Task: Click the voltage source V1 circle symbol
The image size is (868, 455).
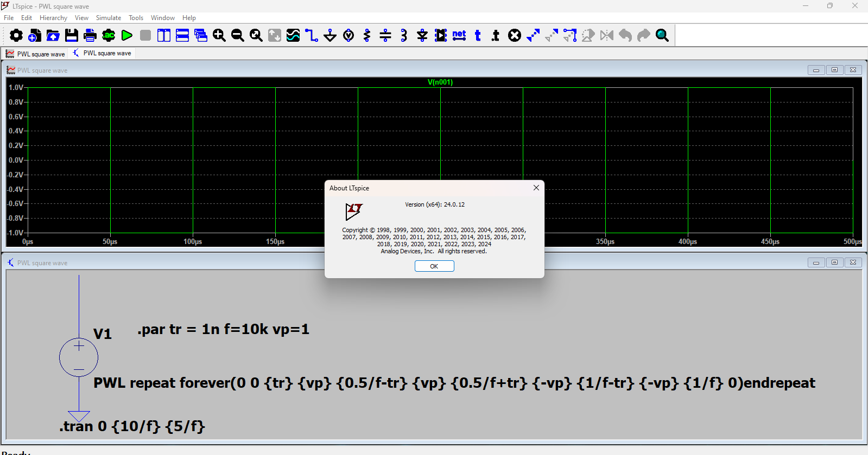Action: (x=79, y=357)
